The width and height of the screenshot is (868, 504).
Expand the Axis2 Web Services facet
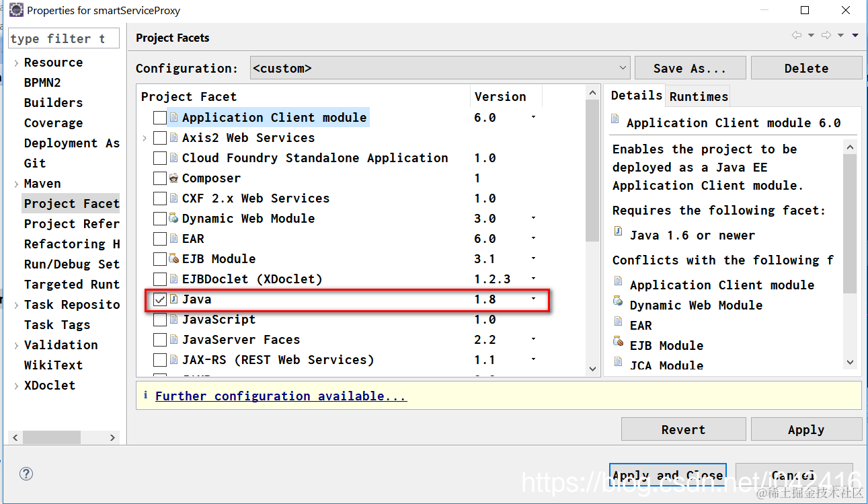click(145, 138)
